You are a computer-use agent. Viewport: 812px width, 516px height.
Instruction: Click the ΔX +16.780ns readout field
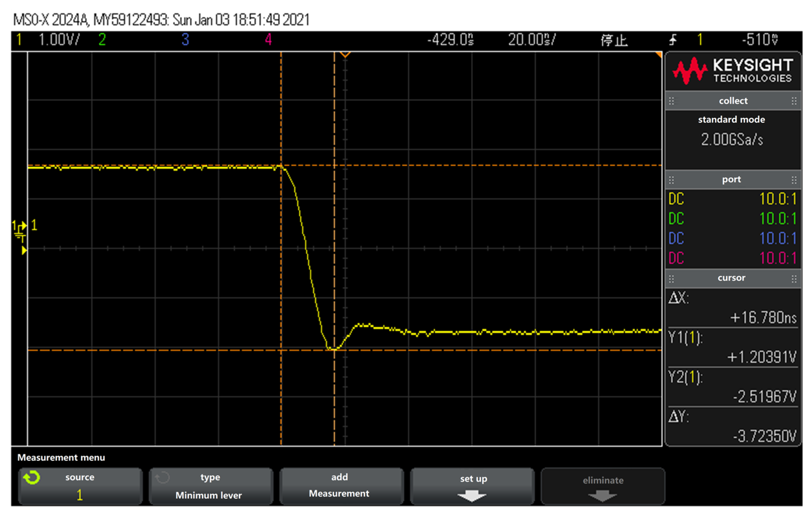732,309
